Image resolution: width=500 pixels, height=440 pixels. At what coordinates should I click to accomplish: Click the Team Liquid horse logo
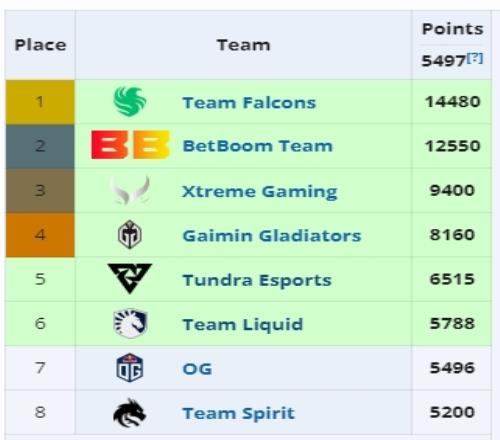130,323
